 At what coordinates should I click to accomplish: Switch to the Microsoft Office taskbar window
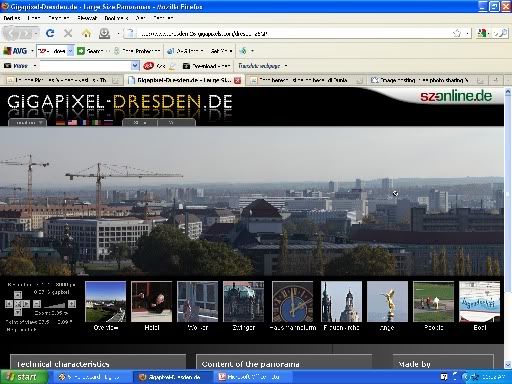(x=254, y=377)
